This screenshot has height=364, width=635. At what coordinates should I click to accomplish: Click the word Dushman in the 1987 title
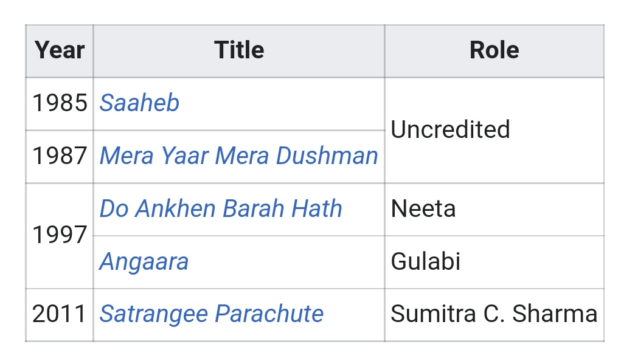click(x=327, y=156)
